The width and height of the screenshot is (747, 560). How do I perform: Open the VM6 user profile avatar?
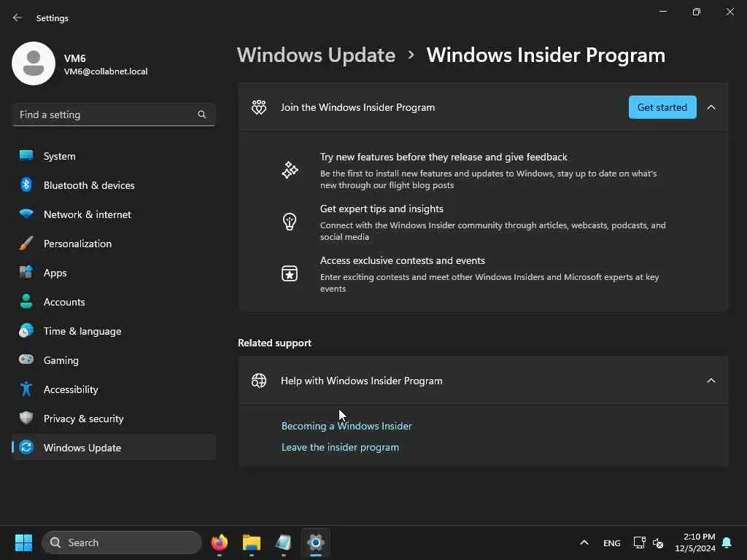(34, 63)
